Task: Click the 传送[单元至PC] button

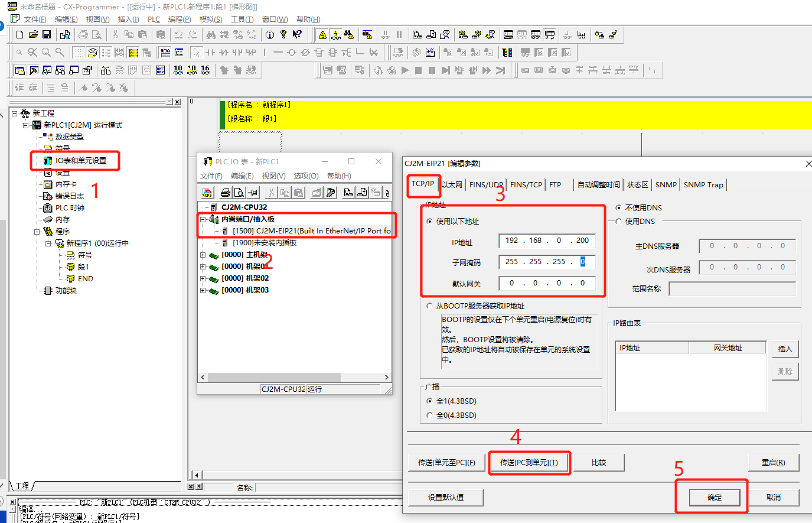Action: 446,463
